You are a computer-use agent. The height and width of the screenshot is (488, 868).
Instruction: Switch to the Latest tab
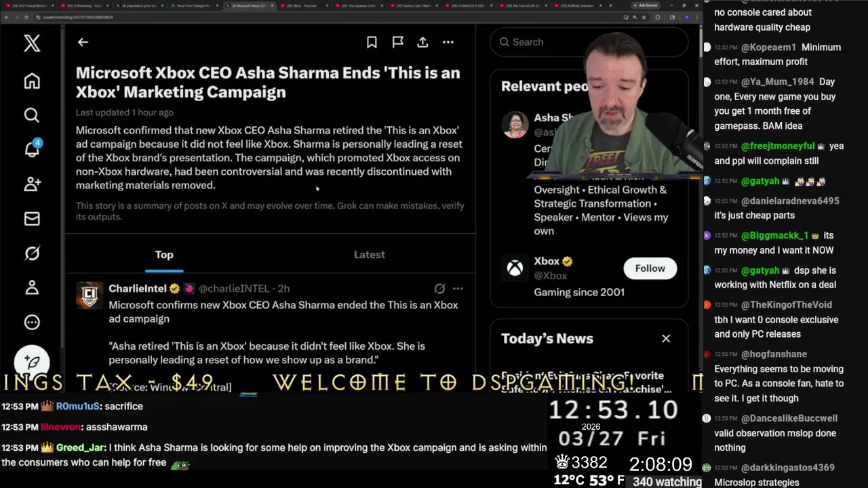pyautogui.click(x=370, y=255)
